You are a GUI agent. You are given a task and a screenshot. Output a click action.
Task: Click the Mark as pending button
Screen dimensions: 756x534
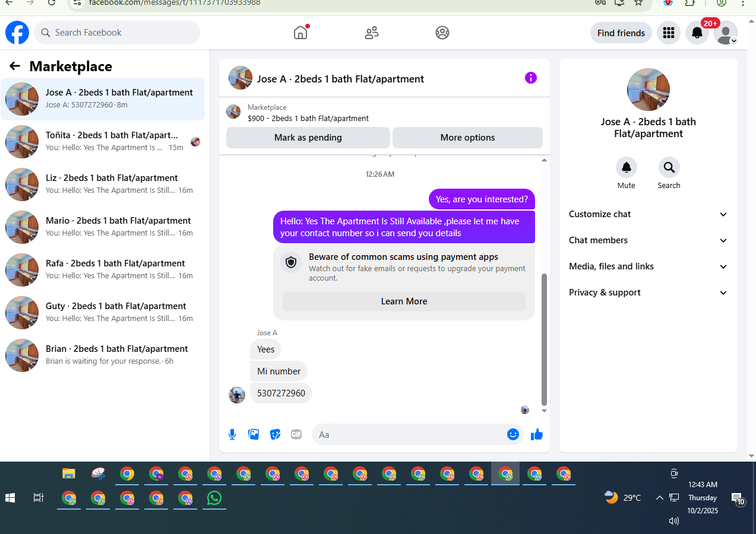(x=308, y=138)
